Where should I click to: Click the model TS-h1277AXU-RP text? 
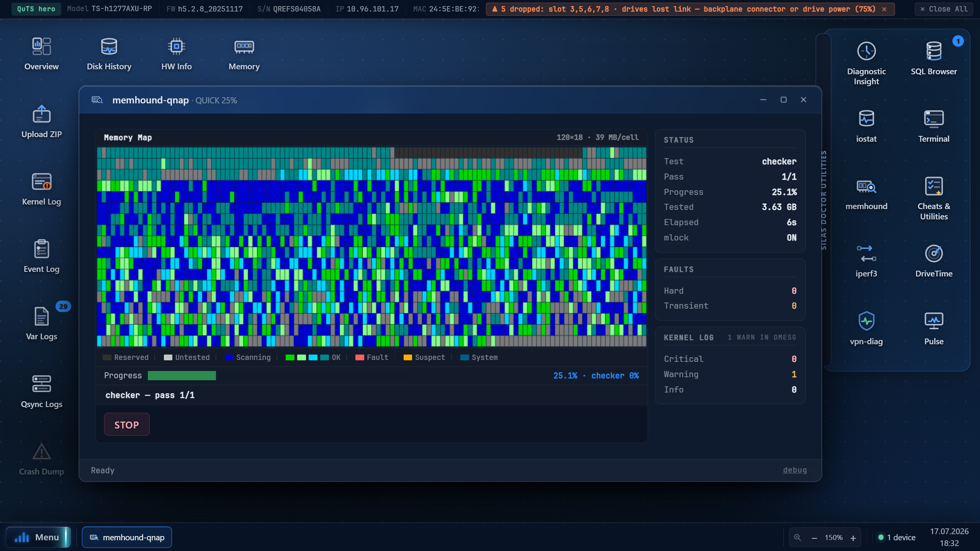[121, 9]
